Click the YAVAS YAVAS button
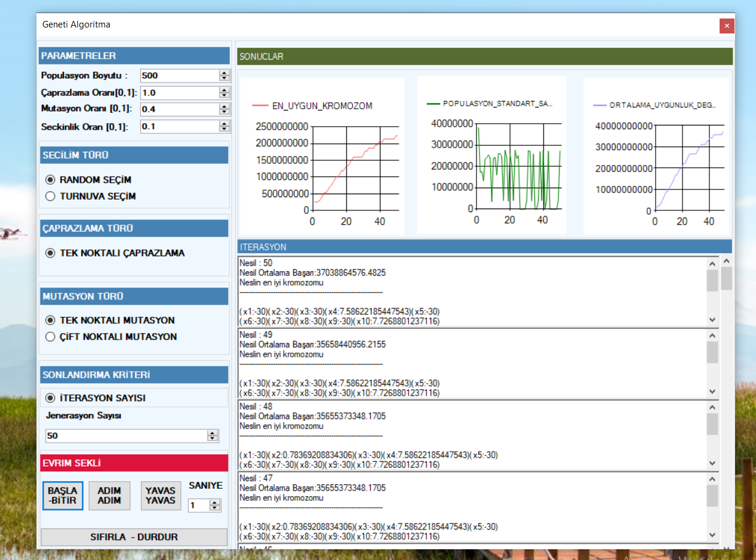 [161, 495]
